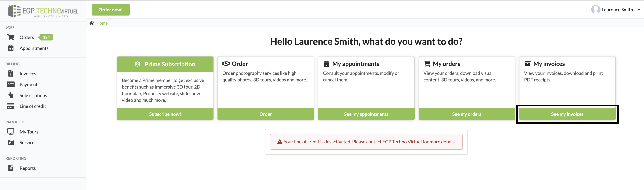
Task: Click the home icon in breadcrumb
Action: [x=92, y=23]
